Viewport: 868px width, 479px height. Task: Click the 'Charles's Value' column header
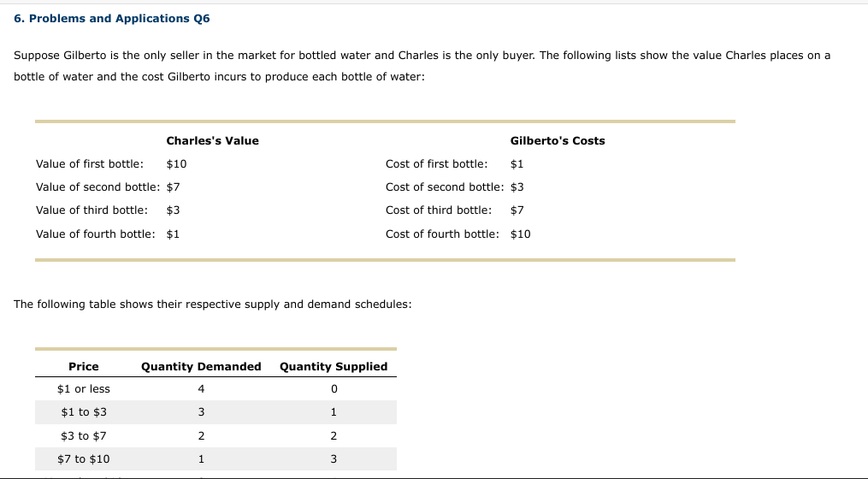[x=212, y=140]
